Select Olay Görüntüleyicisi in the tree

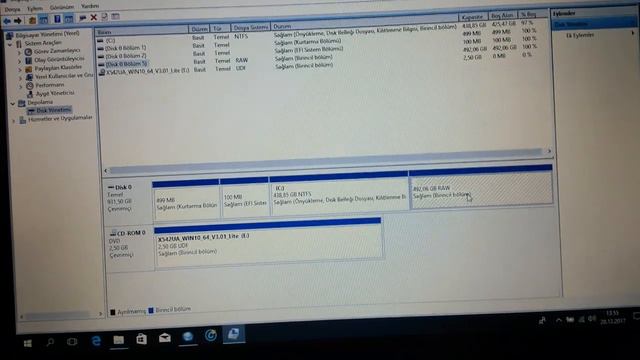pos(59,59)
